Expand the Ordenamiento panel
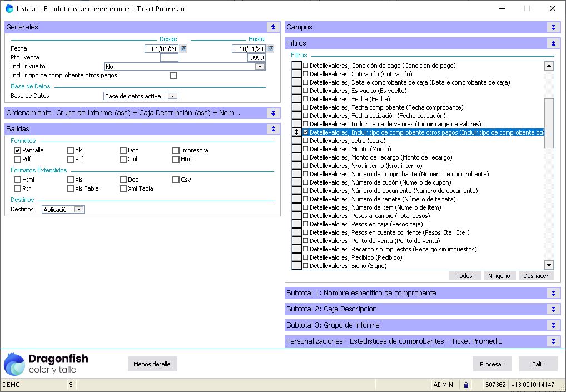The width and height of the screenshot is (566, 392). pyautogui.click(x=273, y=113)
